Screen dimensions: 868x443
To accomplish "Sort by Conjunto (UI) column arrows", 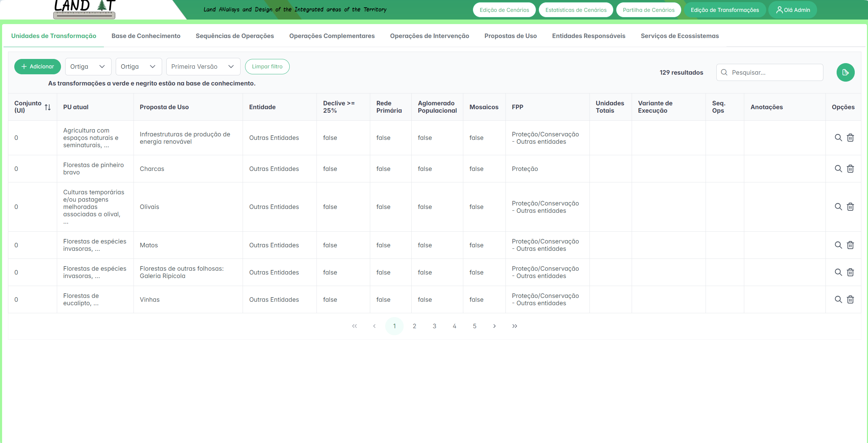I will coord(48,107).
